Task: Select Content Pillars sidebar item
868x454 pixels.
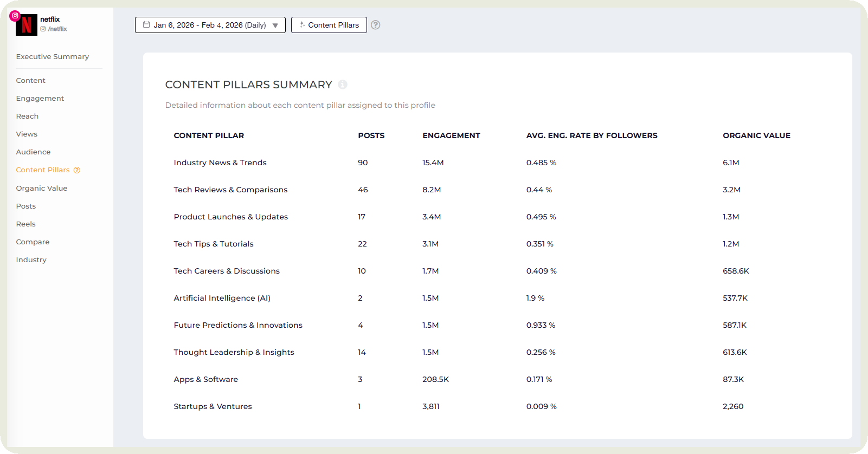Action: point(43,170)
